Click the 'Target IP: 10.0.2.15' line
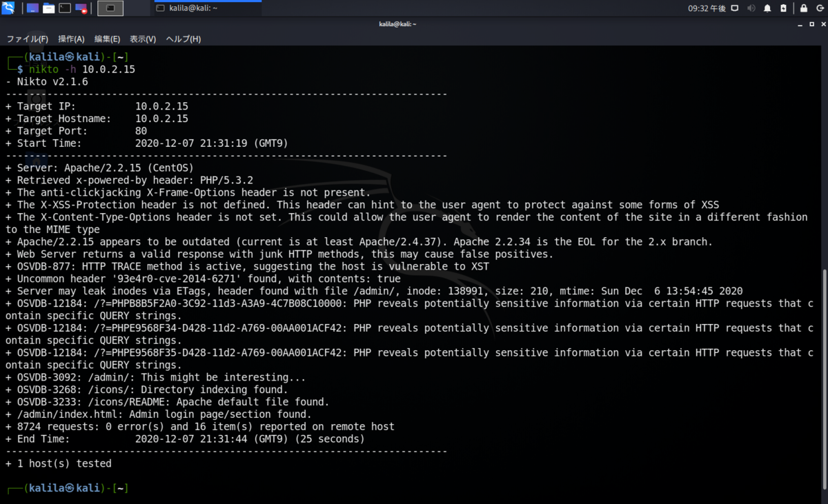 point(97,107)
